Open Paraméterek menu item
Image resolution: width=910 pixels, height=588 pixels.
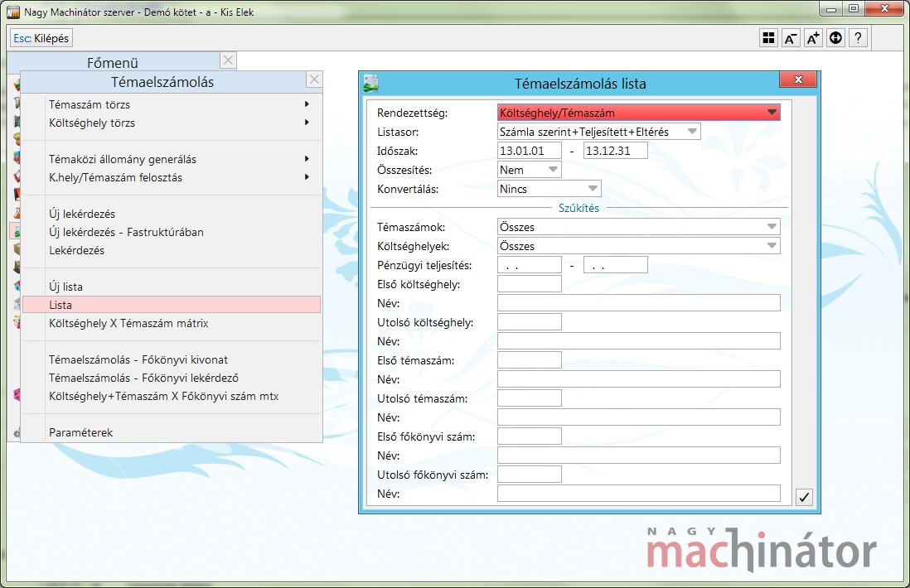point(172,432)
